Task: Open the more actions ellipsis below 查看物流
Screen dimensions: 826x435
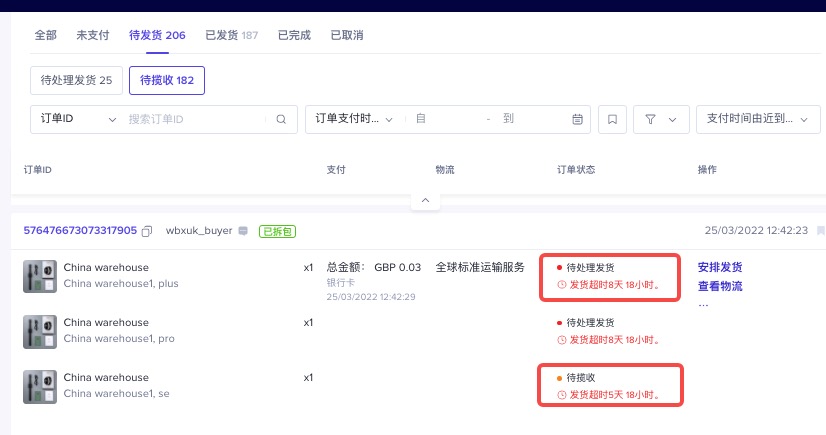Action: (703, 305)
